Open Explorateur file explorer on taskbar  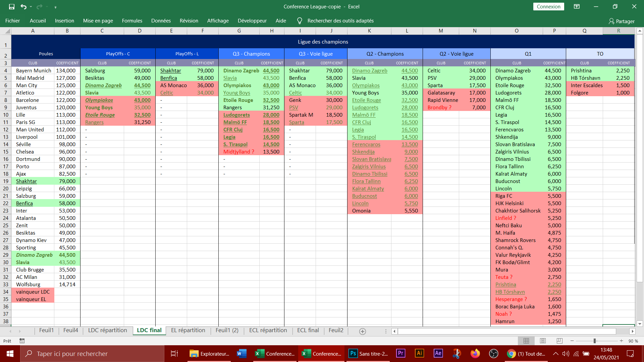pos(209,354)
